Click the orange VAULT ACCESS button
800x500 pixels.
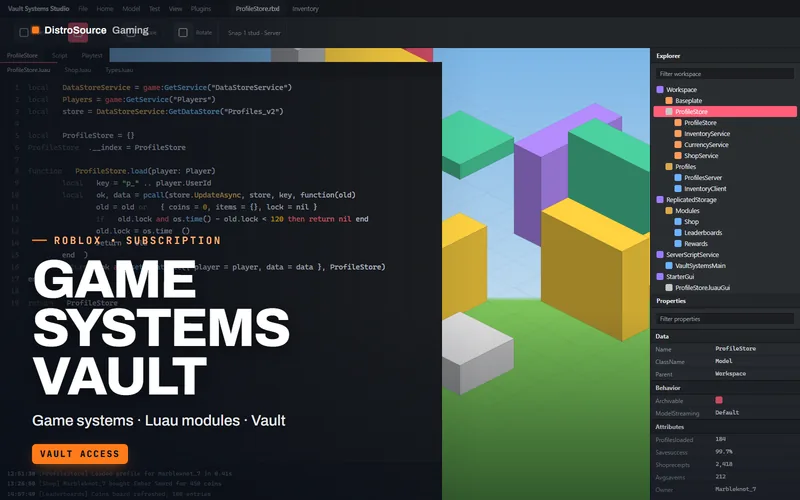pos(80,454)
